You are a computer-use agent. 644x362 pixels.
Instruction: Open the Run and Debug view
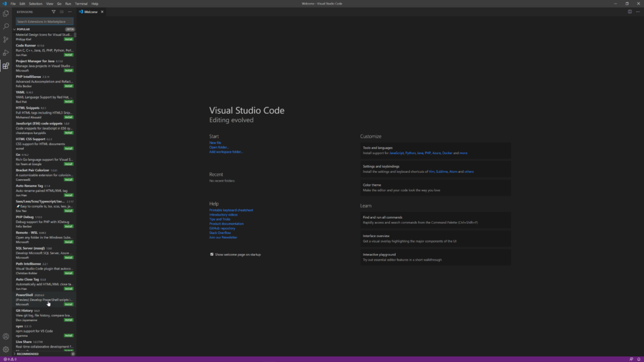6,53
